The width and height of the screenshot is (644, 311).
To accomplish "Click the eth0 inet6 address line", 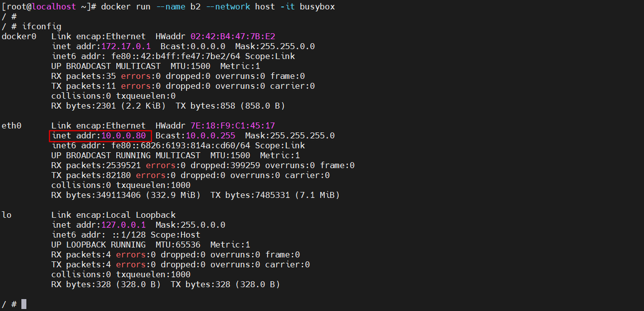I will click(178, 146).
